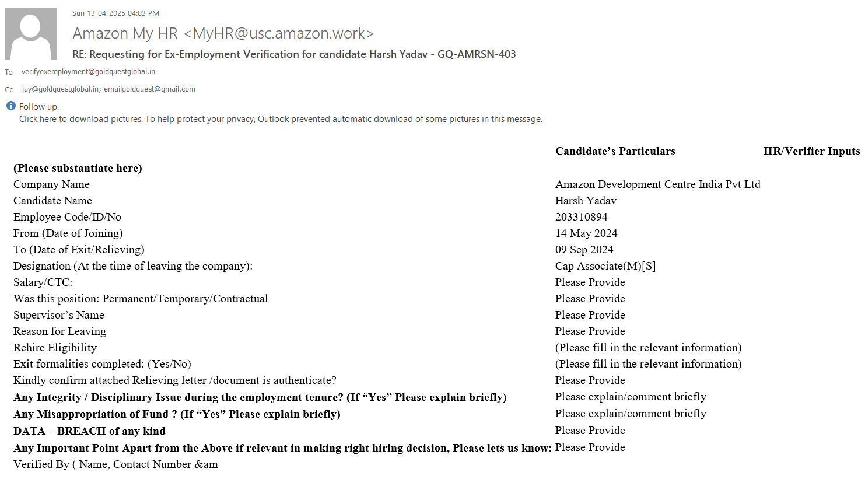Click the Verified By line at the bottom
868x486 pixels.
116,464
